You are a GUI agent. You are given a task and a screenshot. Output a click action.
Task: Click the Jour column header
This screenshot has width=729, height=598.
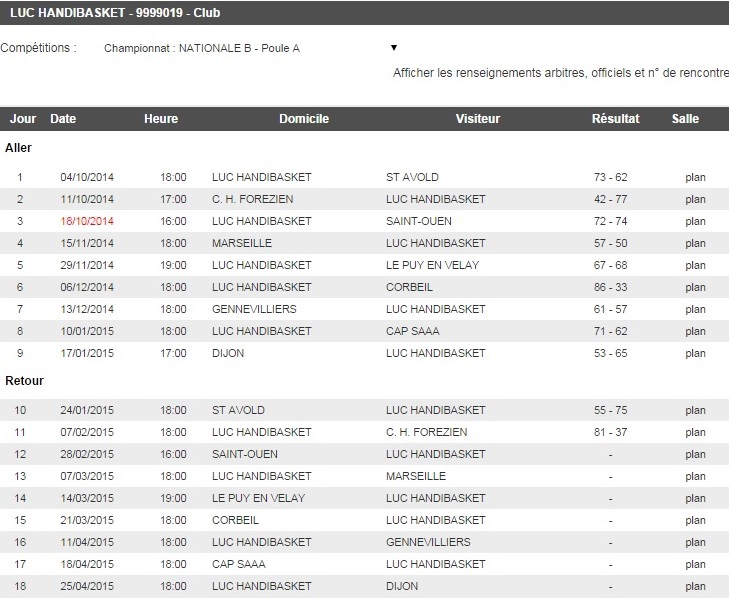[x=23, y=119]
